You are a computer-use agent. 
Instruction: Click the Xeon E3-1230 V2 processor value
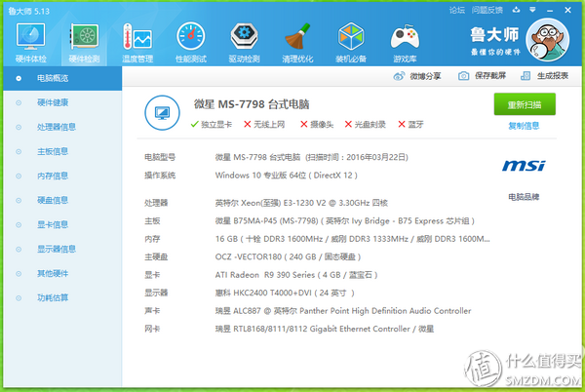[301, 203]
